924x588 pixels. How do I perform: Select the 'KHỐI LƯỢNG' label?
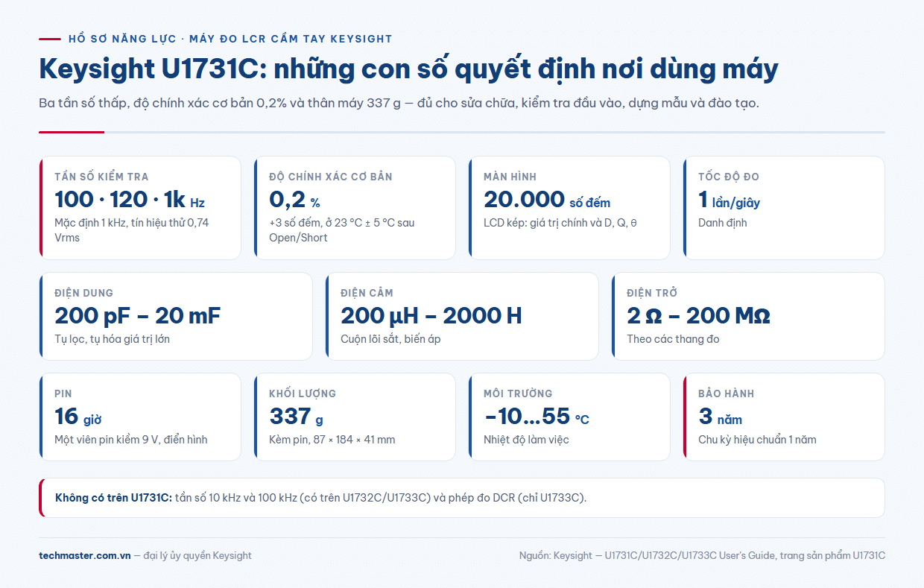click(303, 393)
